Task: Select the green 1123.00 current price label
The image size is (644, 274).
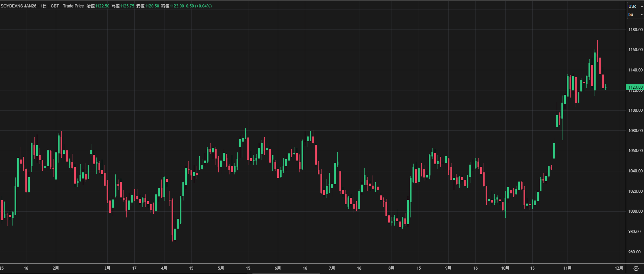Action: pyautogui.click(x=635, y=87)
